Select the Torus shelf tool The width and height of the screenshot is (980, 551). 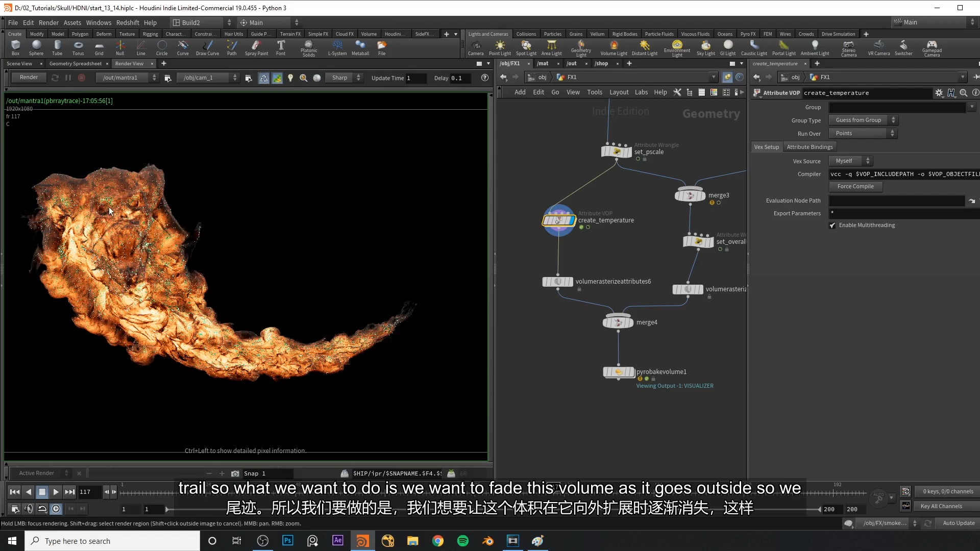point(78,48)
